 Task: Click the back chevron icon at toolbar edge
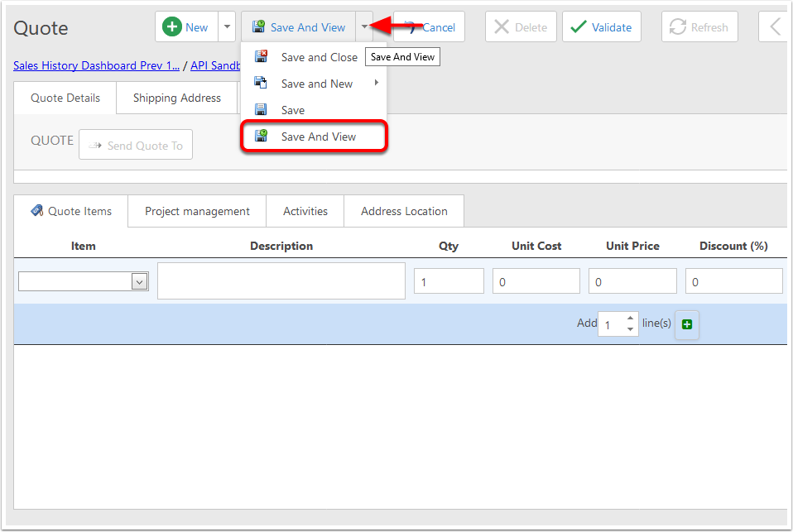[x=776, y=26]
